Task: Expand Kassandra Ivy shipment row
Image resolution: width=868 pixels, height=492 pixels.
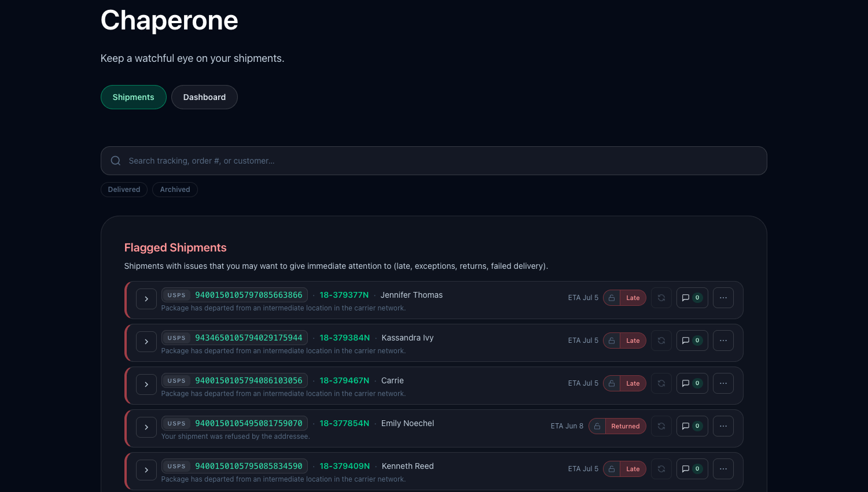Action: point(146,342)
